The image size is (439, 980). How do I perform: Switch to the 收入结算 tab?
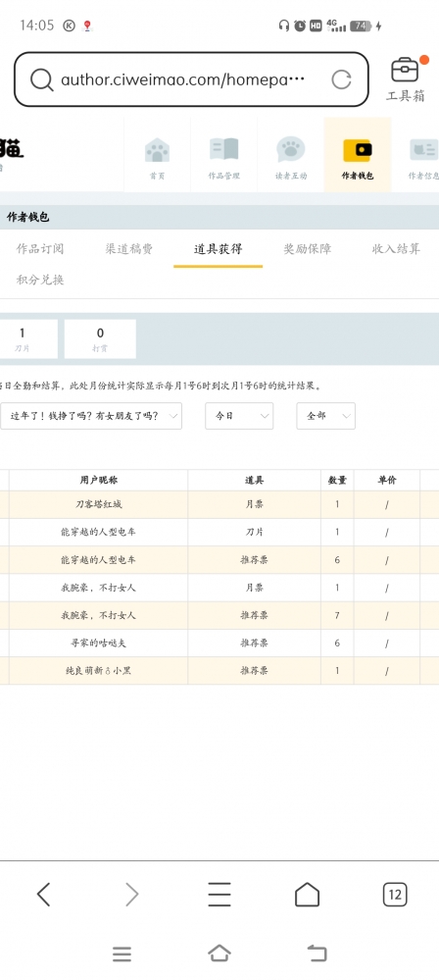tap(397, 249)
